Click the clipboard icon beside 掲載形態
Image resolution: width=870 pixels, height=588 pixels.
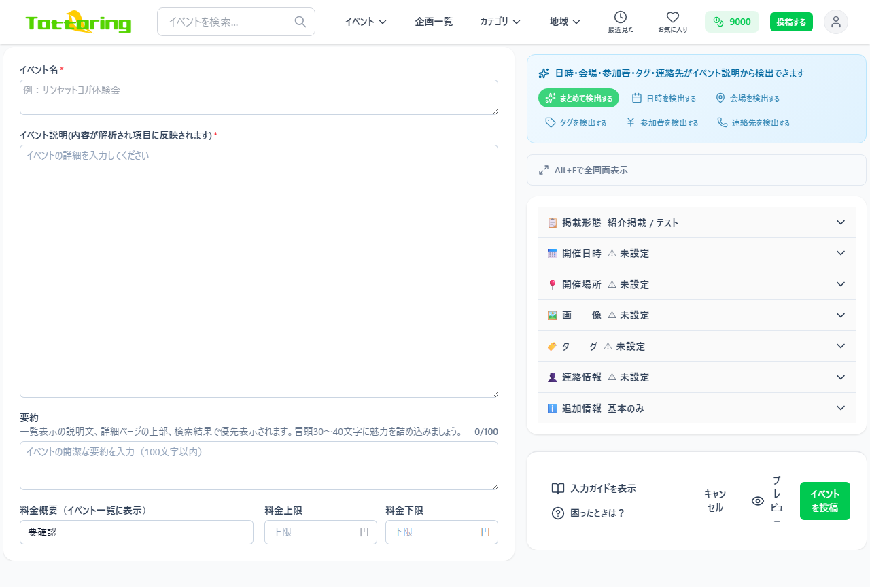pyautogui.click(x=552, y=222)
